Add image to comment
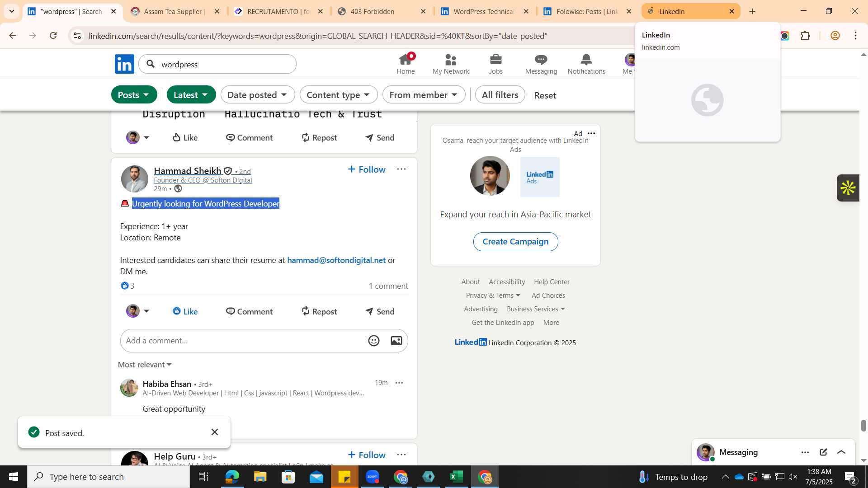Image resolution: width=868 pixels, height=488 pixels. 396,341
